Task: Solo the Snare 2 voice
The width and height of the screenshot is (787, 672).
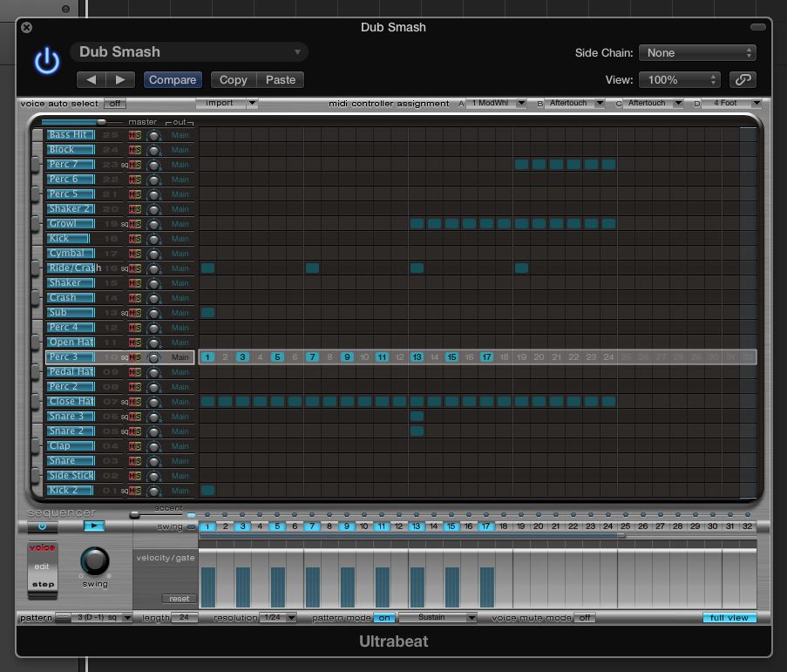Action: click(x=138, y=431)
